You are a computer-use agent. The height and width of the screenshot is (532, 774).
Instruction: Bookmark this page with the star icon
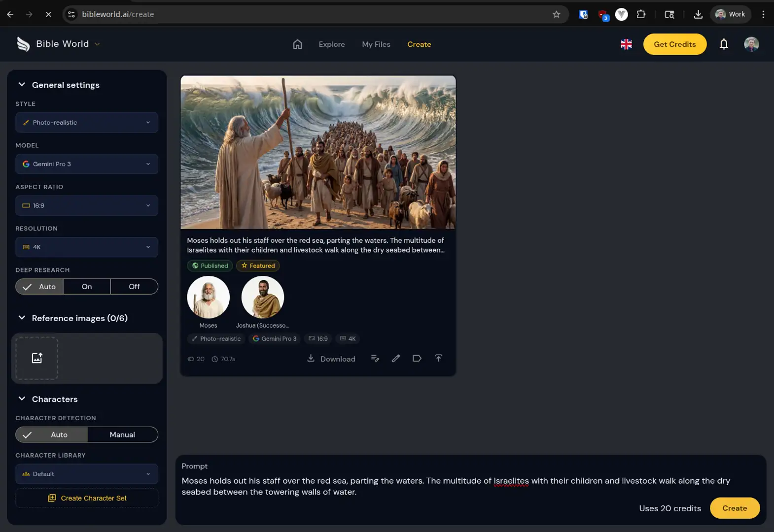pyautogui.click(x=556, y=14)
